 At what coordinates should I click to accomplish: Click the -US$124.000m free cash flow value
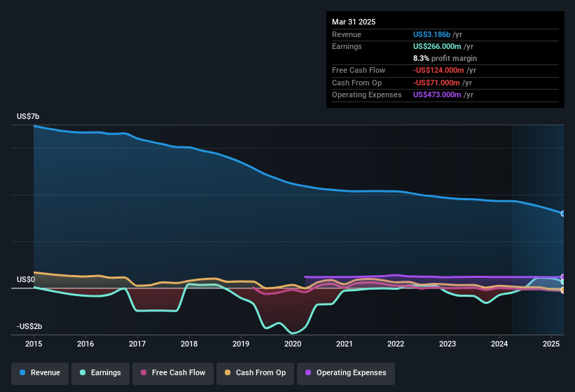438,70
